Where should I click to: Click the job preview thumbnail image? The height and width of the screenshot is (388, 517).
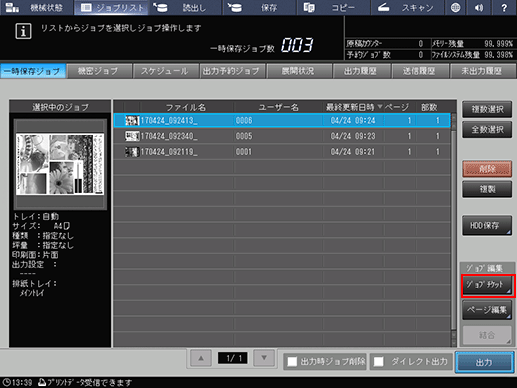pos(60,164)
